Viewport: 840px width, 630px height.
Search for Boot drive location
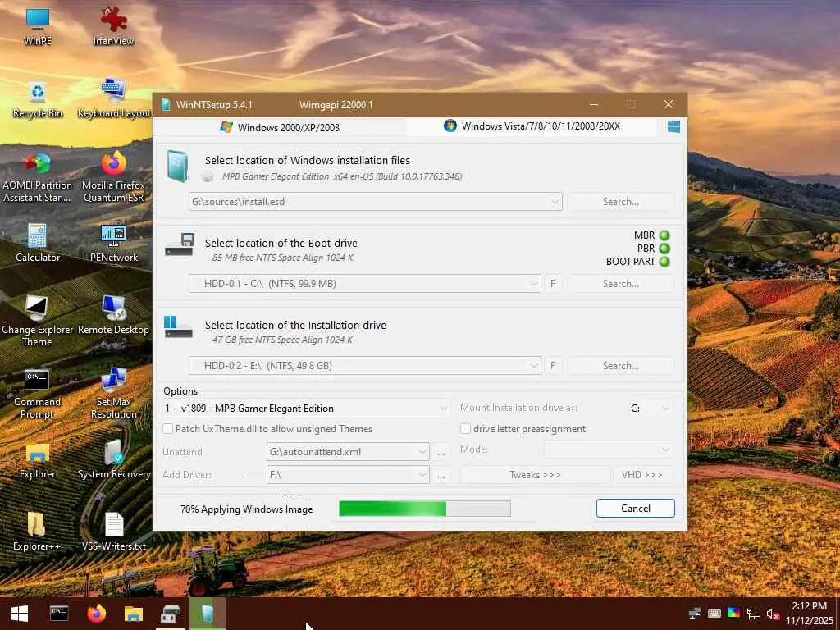click(620, 284)
